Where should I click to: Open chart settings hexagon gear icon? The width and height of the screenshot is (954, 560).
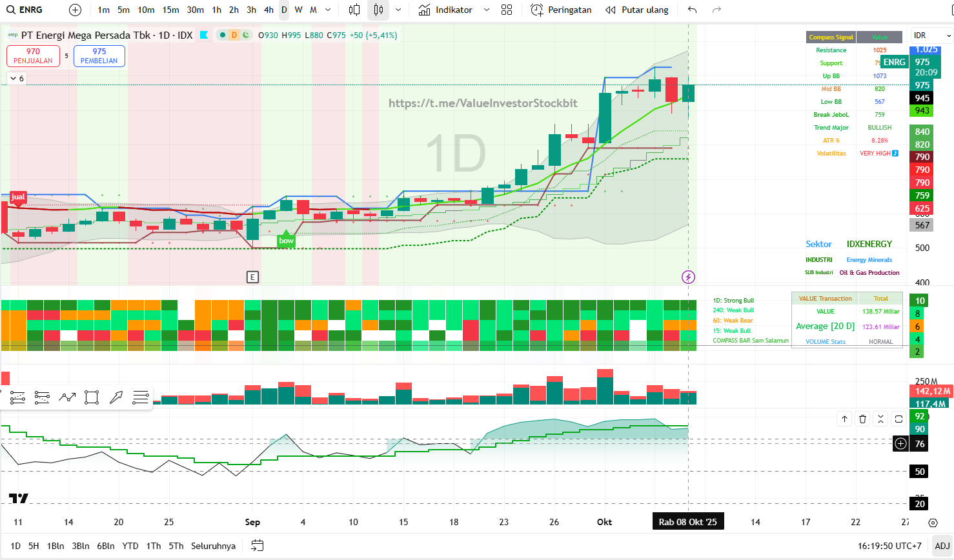pyautogui.click(x=933, y=523)
